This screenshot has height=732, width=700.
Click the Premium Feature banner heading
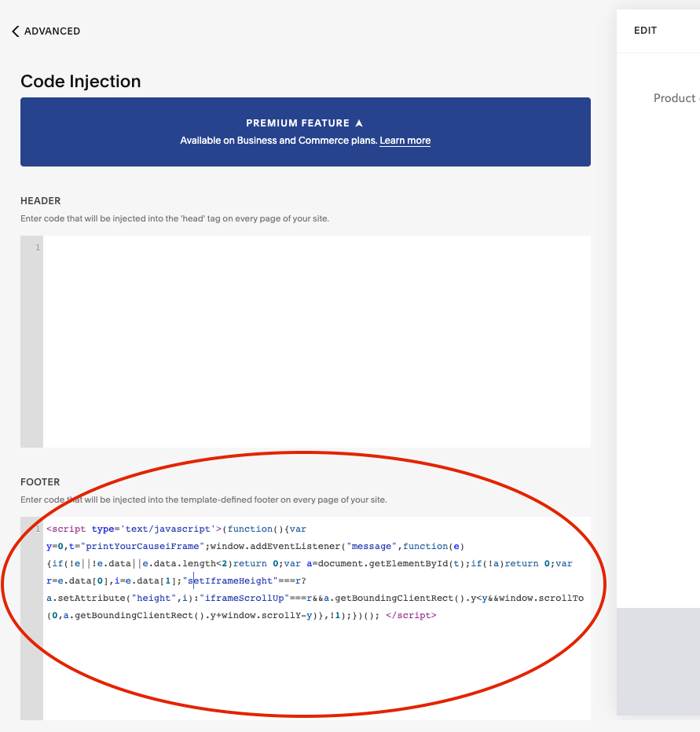click(x=298, y=123)
